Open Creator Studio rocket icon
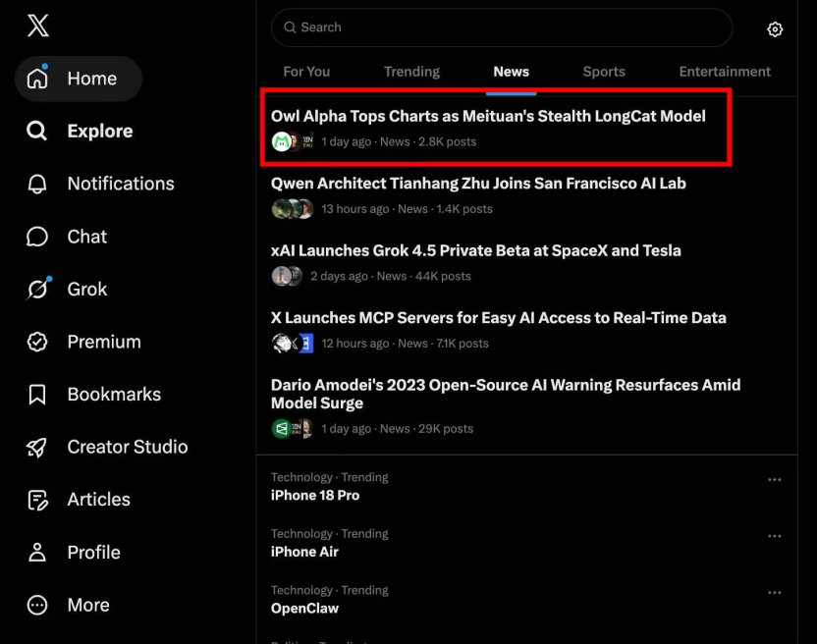The height and width of the screenshot is (644, 817). pos(37,447)
